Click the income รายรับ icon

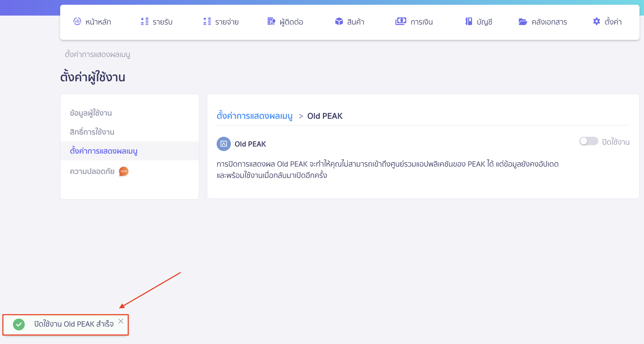coord(145,21)
